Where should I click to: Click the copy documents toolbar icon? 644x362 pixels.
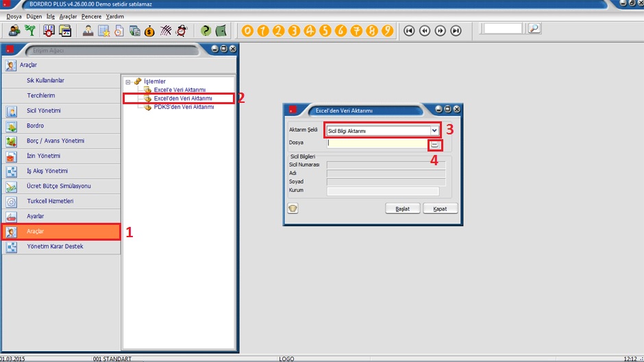point(134,31)
